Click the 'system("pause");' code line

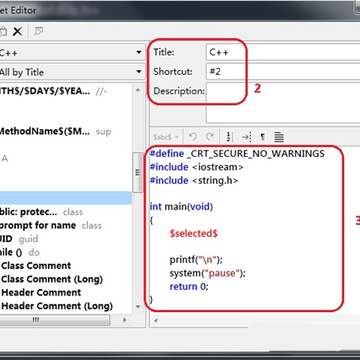pyautogui.click(x=207, y=273)
